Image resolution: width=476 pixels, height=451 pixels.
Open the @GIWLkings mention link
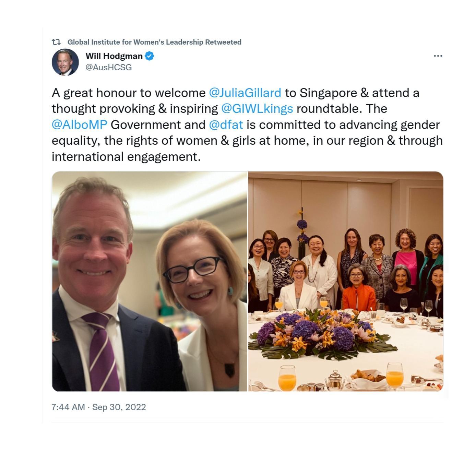pos(257,108)
